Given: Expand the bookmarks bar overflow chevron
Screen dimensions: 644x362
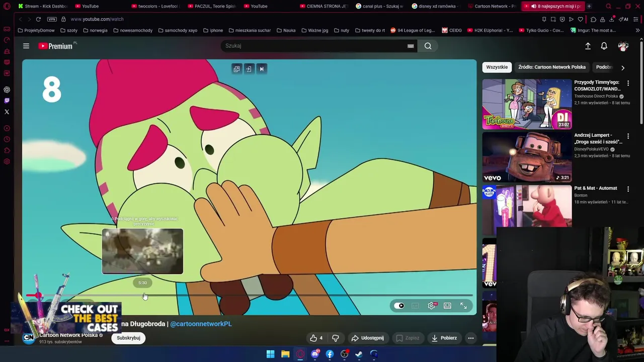Looking at the screenshot, I should [637, 30].
